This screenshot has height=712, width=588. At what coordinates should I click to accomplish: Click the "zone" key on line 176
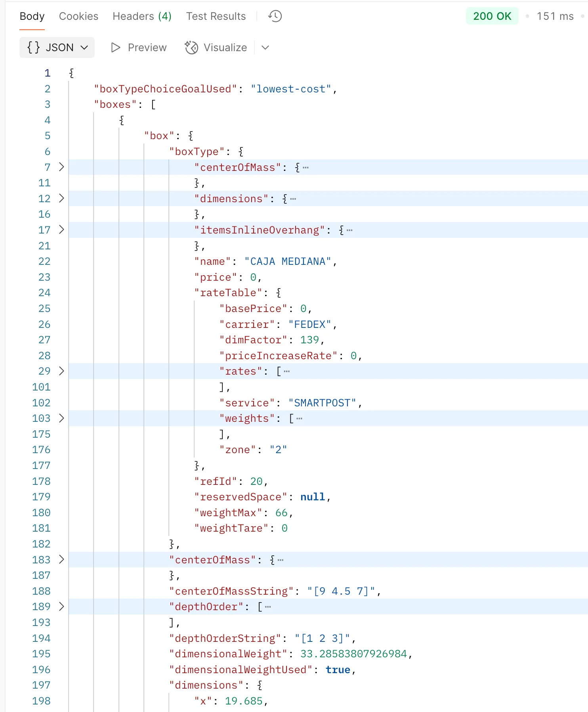coord(238,450)
